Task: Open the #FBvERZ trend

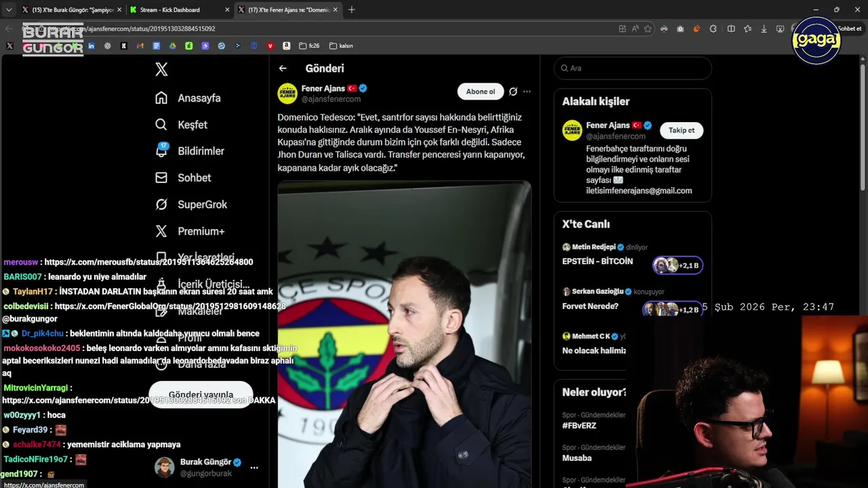Action: point(579,426)
